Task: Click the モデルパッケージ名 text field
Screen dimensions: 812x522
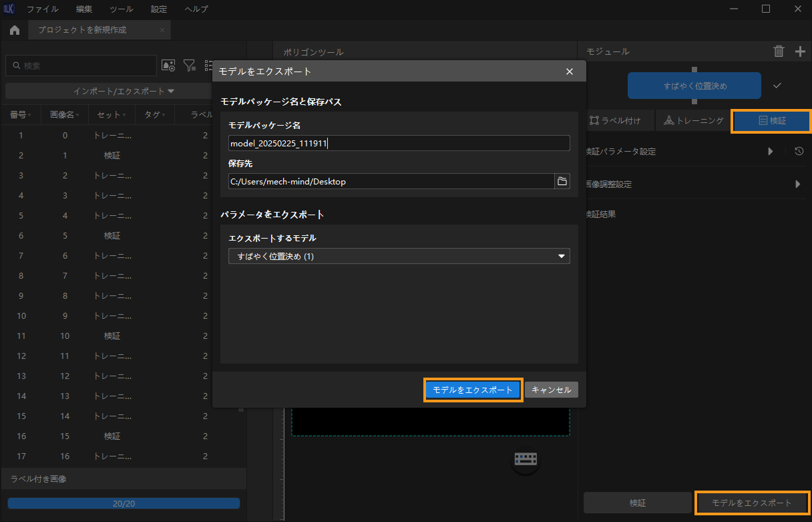Action: pos(399,143)
